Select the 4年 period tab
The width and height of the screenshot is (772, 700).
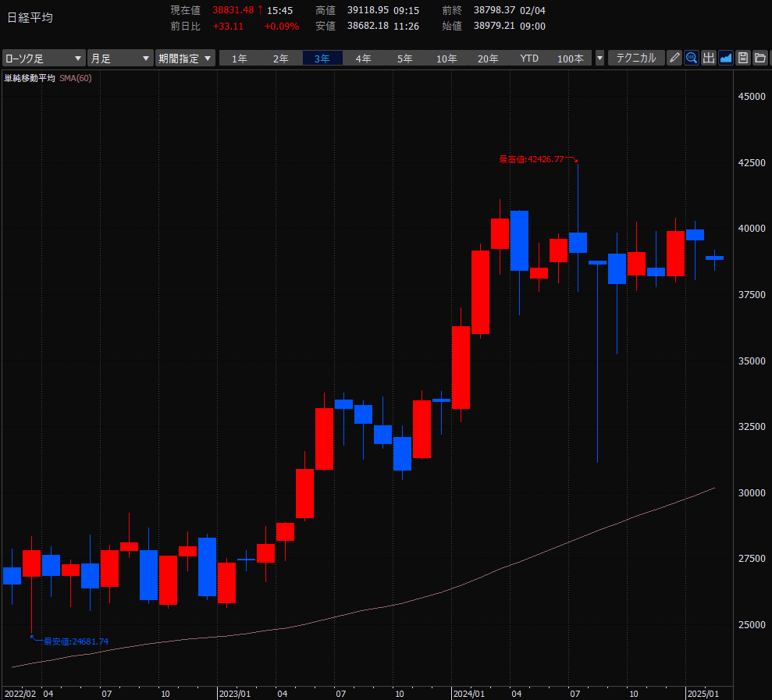[363, 59]
